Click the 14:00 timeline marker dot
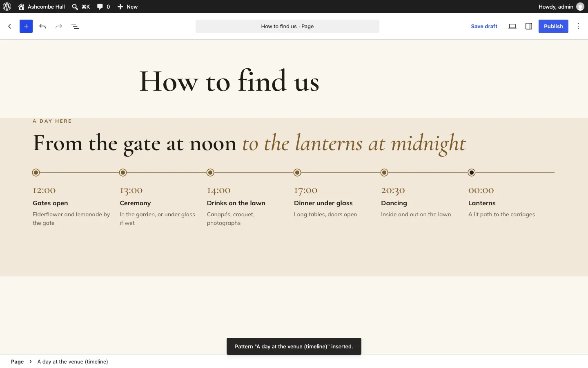The width and height of the screenshot is (588, 368). [210, 173]
